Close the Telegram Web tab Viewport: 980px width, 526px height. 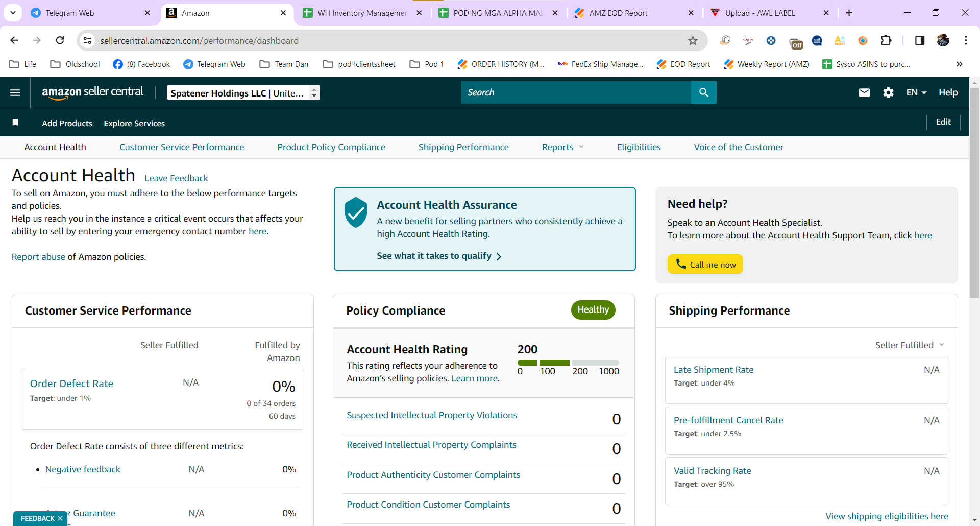[148, 13]
